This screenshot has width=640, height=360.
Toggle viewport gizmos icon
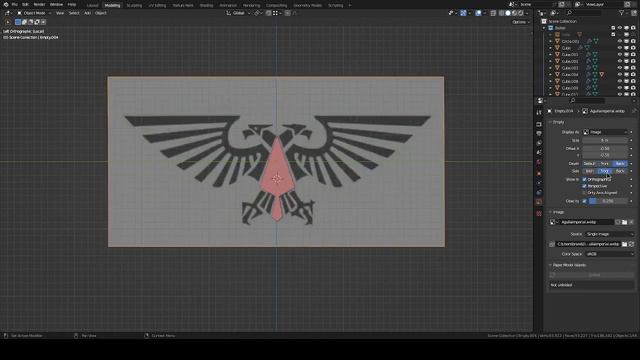pyautogui.click(x=463, y=13)
